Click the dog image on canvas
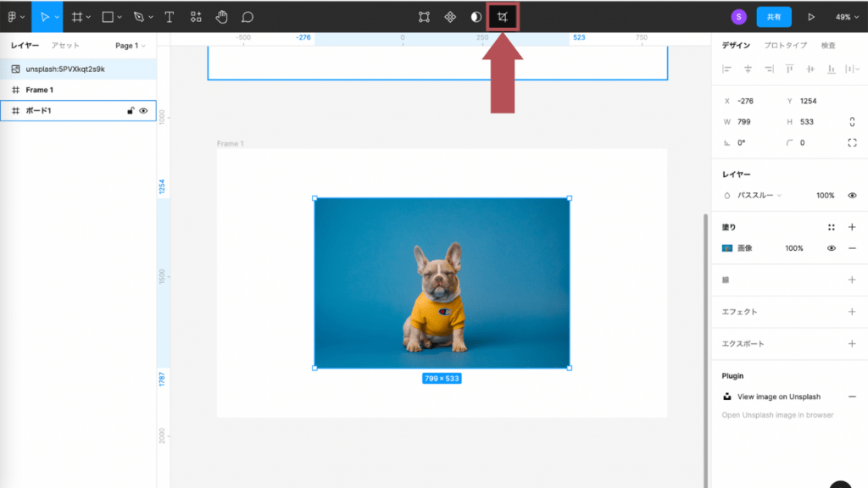 click(x=442, y=283)
